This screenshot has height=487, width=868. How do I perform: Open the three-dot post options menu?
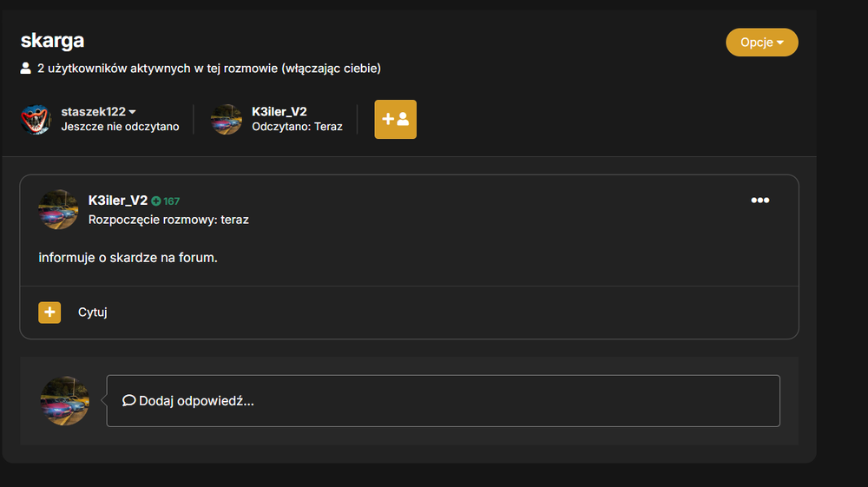[x=760, y=201]
